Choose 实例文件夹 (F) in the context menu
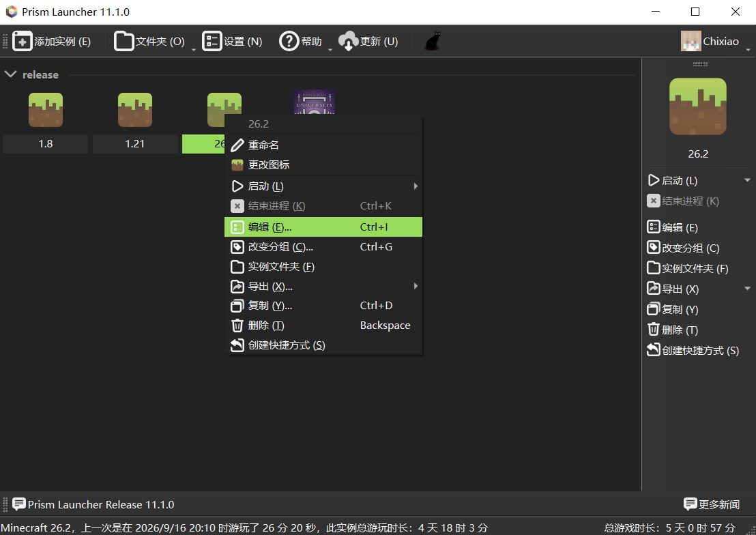Viewport: 756px width, 535px height. [x=323, y=267]
